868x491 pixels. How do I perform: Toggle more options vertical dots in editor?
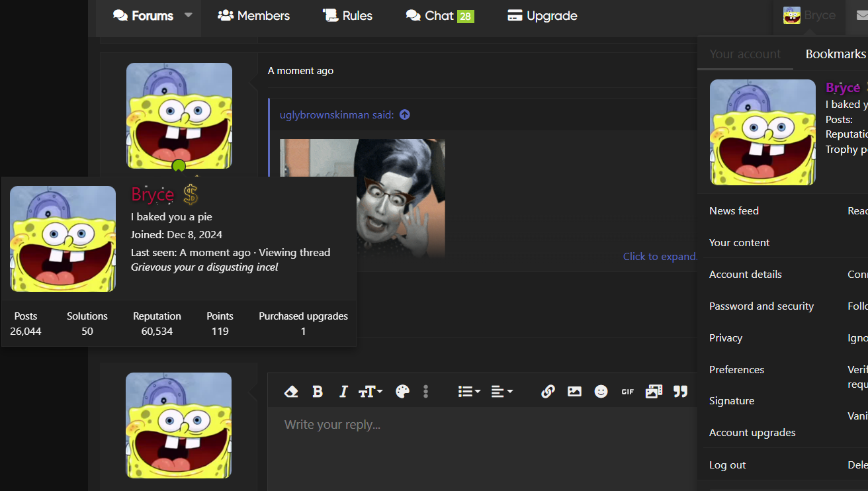(425, 392)
